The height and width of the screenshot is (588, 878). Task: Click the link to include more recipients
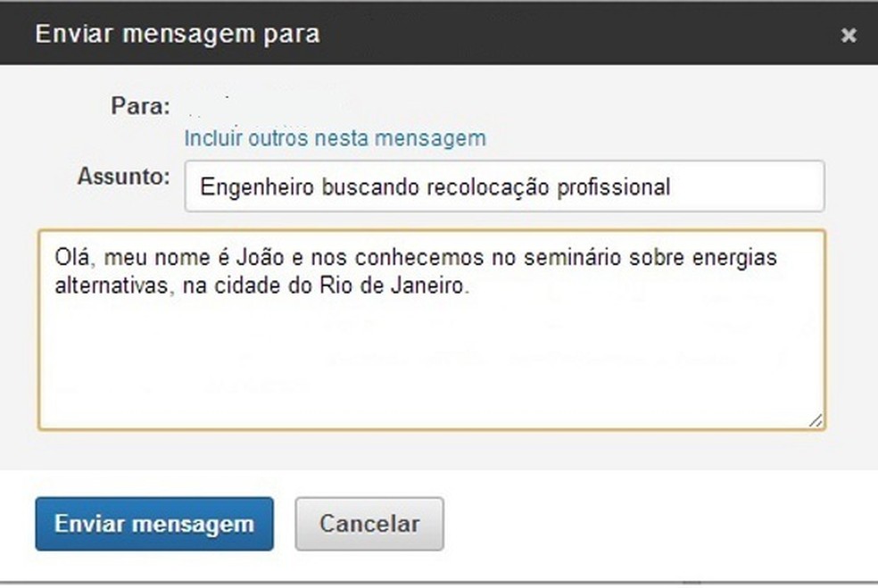(x=335, y=137)
